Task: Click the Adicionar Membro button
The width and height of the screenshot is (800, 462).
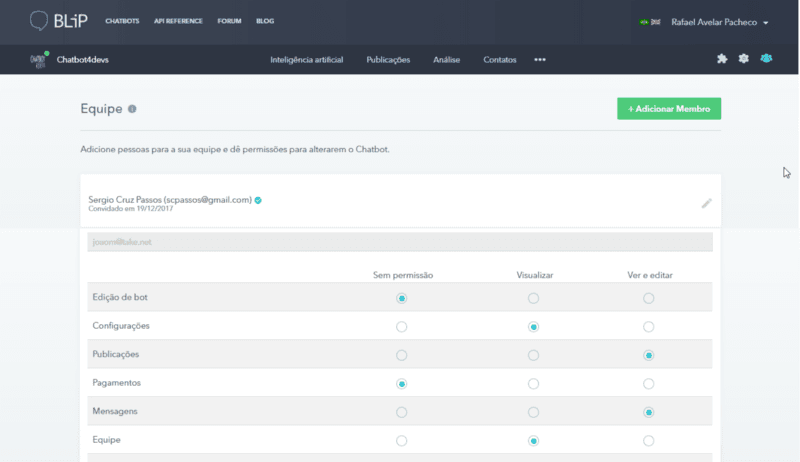Action: (668, 108)
